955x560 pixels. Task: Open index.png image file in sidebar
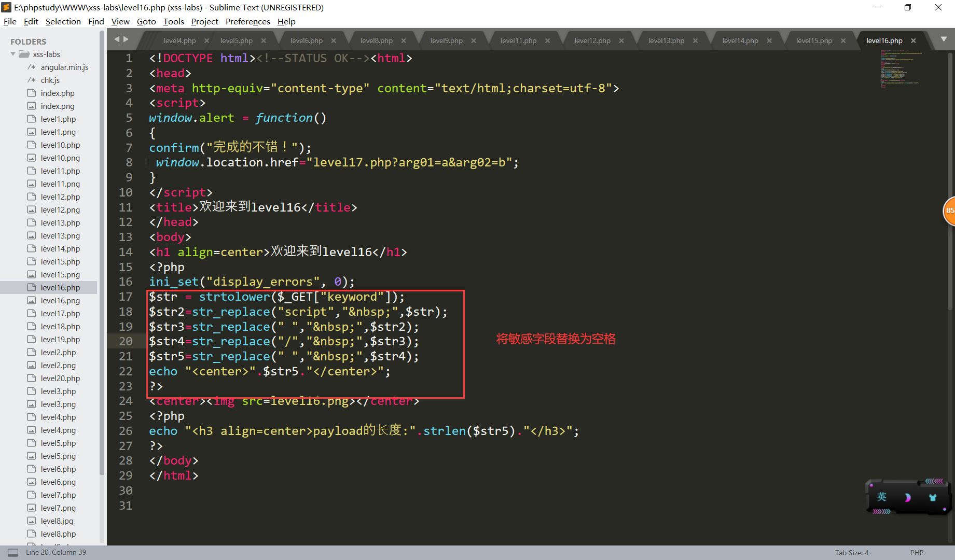pos(58,106)
